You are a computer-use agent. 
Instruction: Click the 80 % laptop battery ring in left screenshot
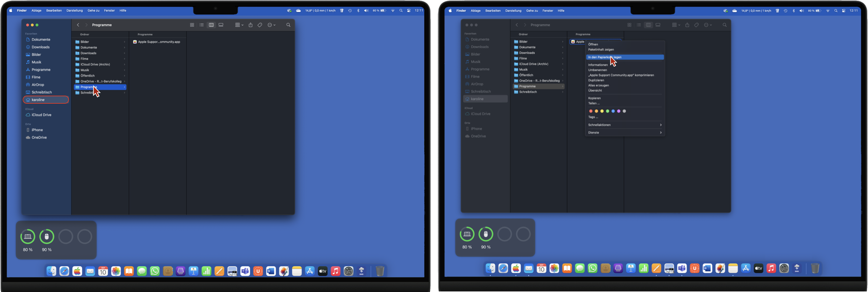click(x=28, y=237)
